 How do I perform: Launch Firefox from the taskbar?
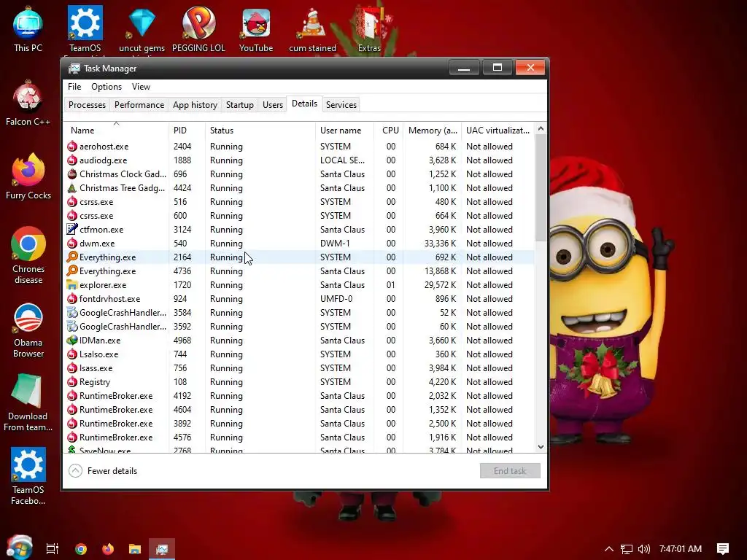point(108,548)
